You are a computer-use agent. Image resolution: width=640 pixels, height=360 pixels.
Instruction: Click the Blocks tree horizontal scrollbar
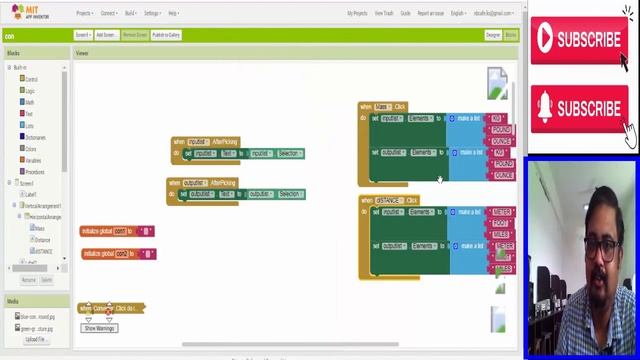click(29, 268)
